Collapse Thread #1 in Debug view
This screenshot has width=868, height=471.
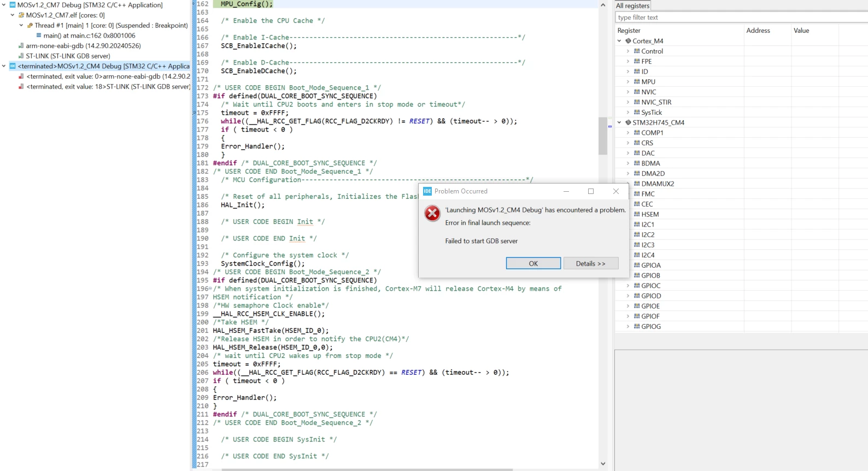pyautogui.click(x=21, y=25)
